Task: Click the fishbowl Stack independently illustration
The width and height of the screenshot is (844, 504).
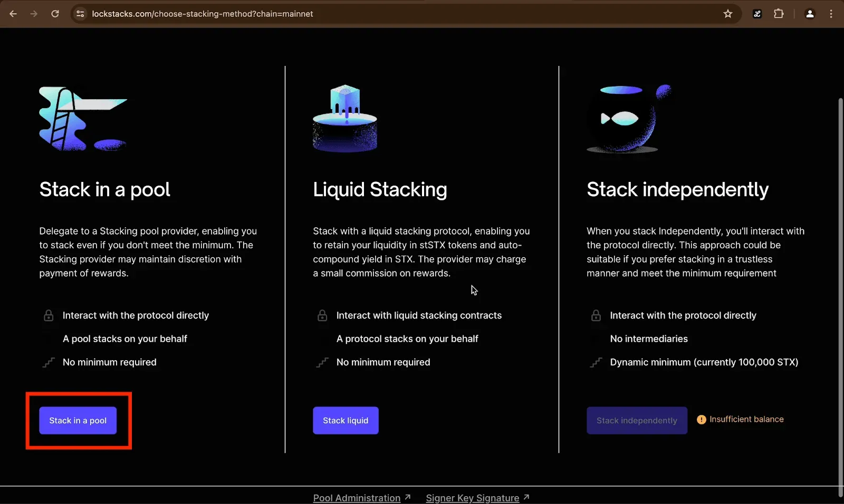Action: (629, 119)
